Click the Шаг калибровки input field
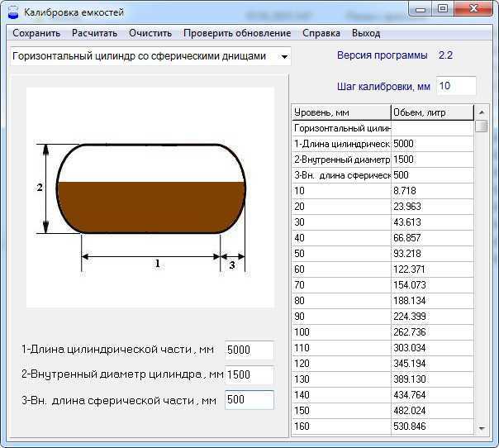 coord(456,86)
